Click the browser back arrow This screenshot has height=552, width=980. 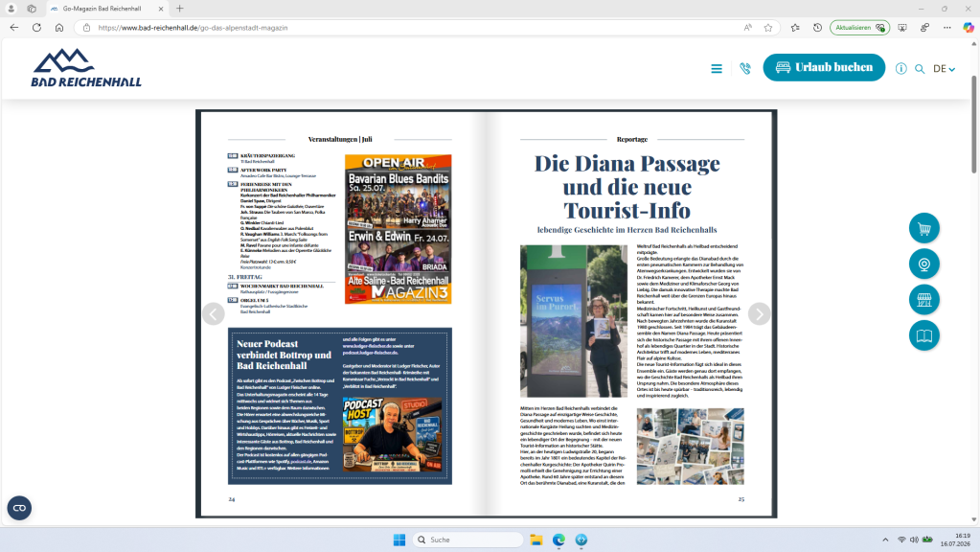pyautogui.click(x=13, y=28)
